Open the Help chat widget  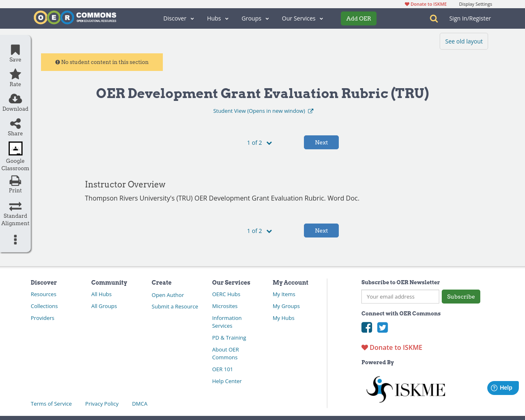[503, 388]
